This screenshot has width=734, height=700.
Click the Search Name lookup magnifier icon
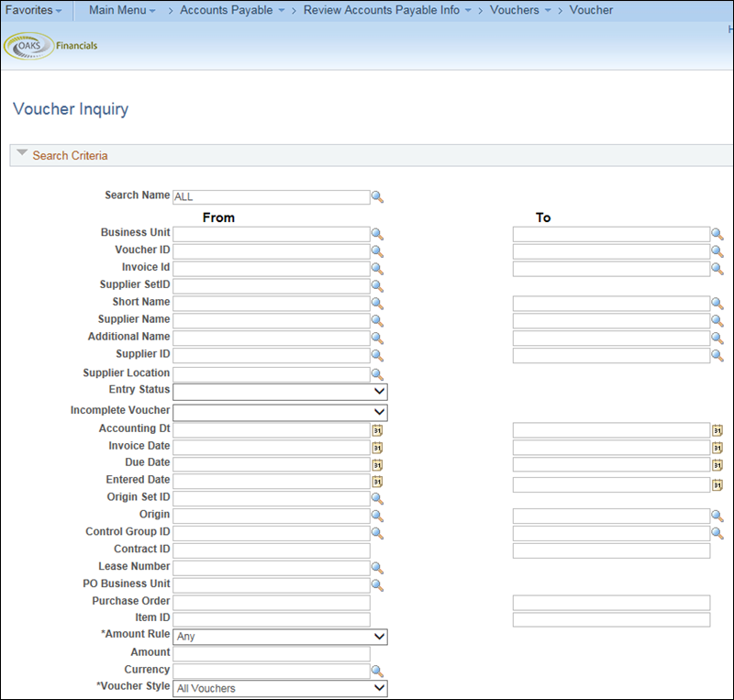click(377, 197)
